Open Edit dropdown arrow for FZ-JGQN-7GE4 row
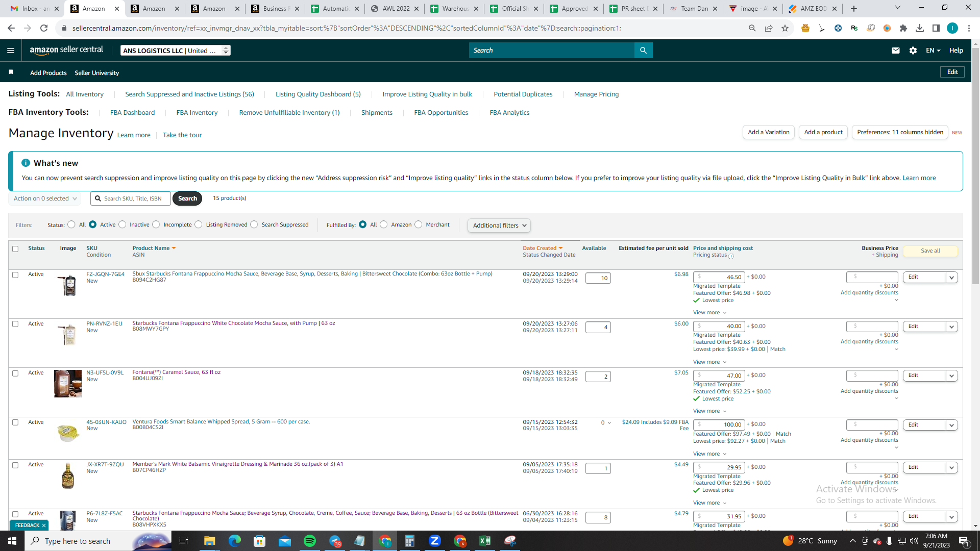 tap(951, 278)
